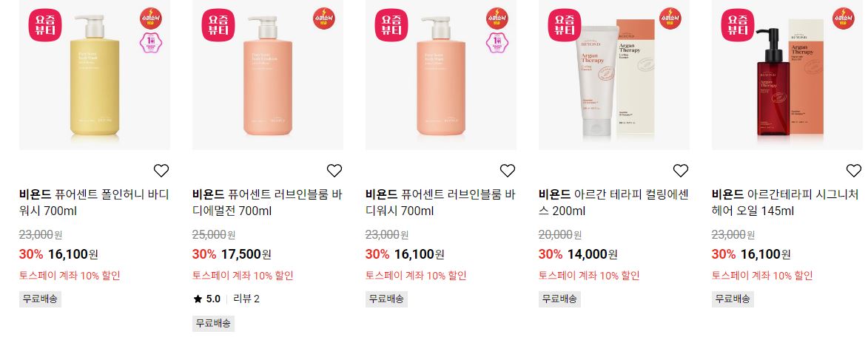The height and width of the screenshot is (340, 868).
Task: Click super delivery badge on 바디에멀전 image
Action: pos(323,18)
